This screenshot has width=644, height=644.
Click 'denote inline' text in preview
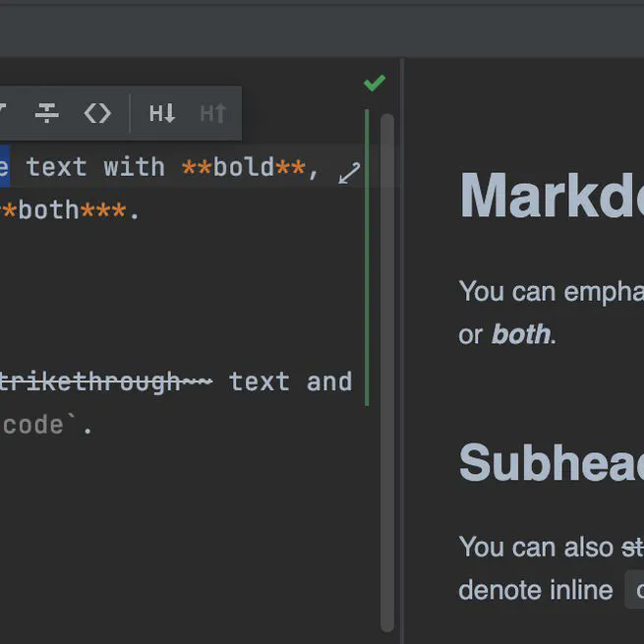click(x=536, y=590)
